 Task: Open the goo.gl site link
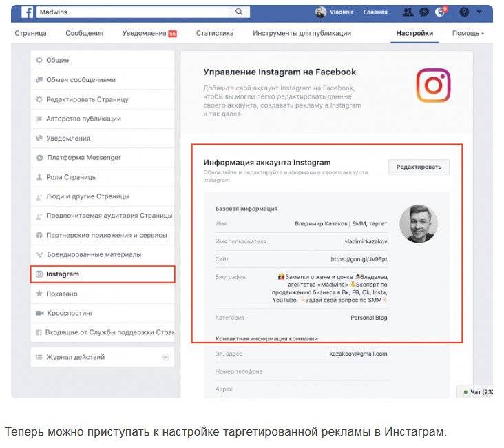click(x=359, y=259)
